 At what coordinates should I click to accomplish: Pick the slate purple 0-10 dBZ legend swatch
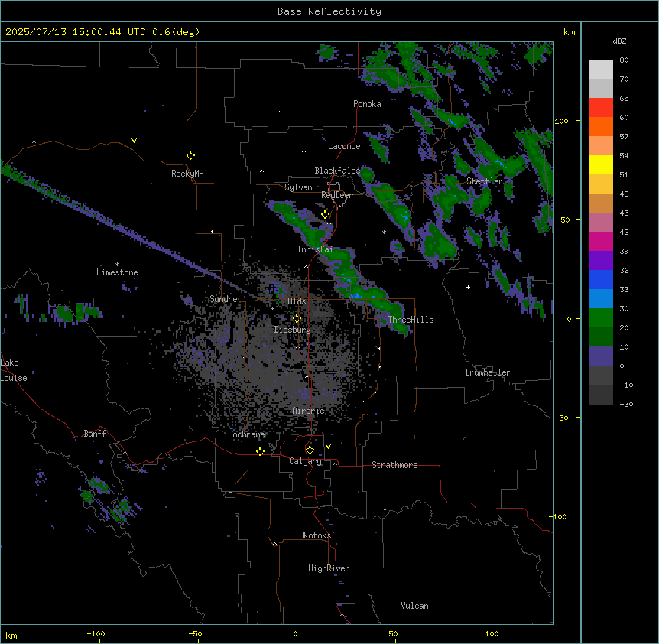click(x=601, y=356)
